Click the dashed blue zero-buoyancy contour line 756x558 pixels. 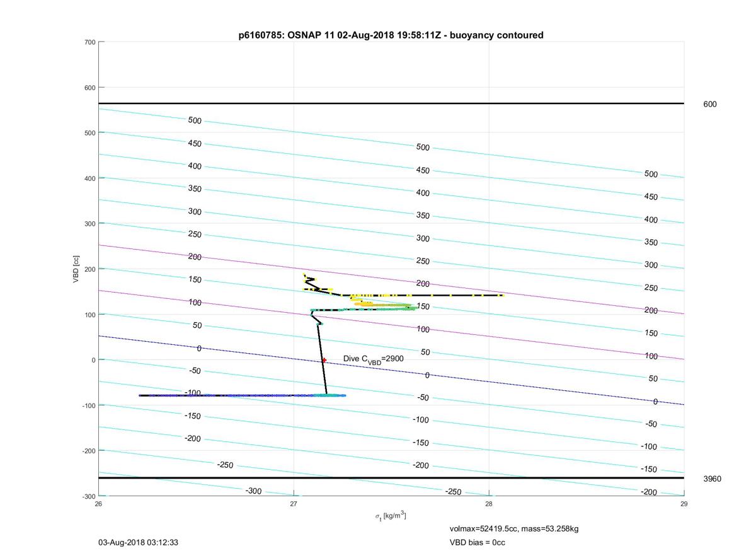391,370
